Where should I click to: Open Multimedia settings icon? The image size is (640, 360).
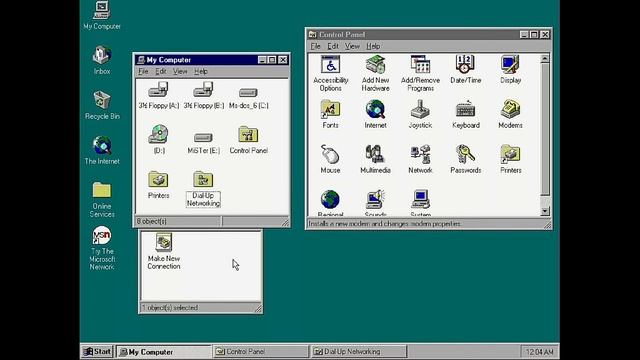pos(376,159)
